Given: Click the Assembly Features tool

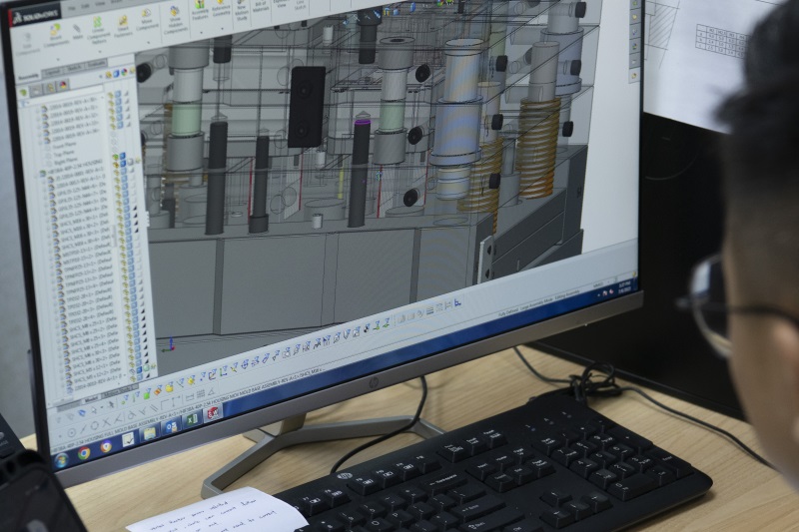Looking at the screenshot, I should pyautogui.click(x=200, y=10).
